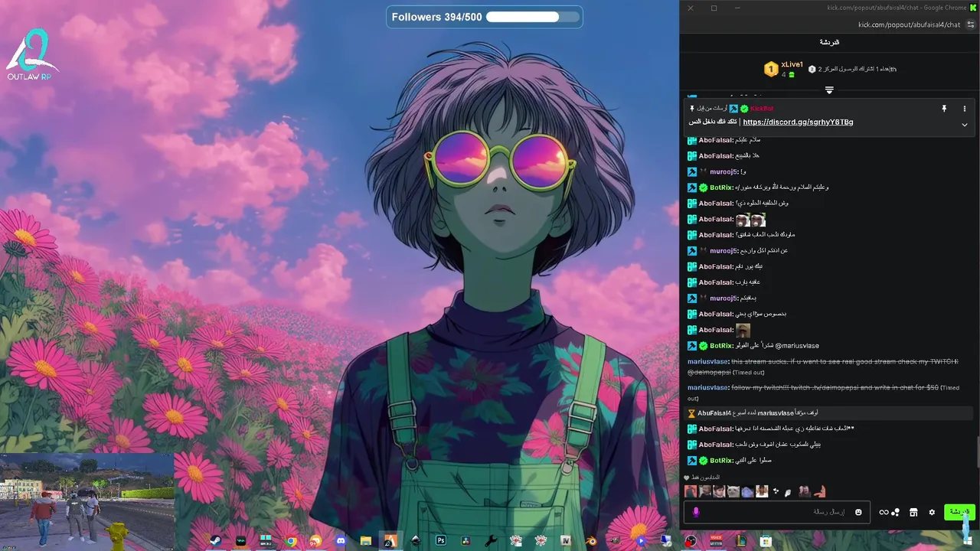Open Blender from the taskbar
980x551 pixels.
pos(591,541)
